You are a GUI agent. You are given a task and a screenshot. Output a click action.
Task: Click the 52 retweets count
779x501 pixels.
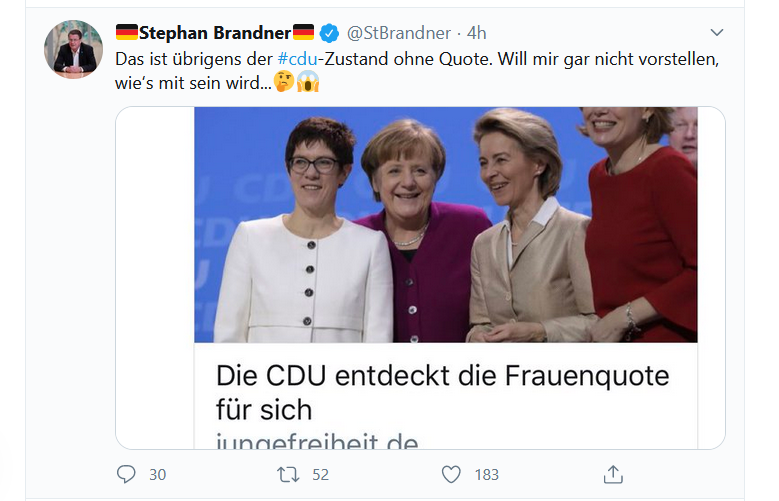coord(320,474)
